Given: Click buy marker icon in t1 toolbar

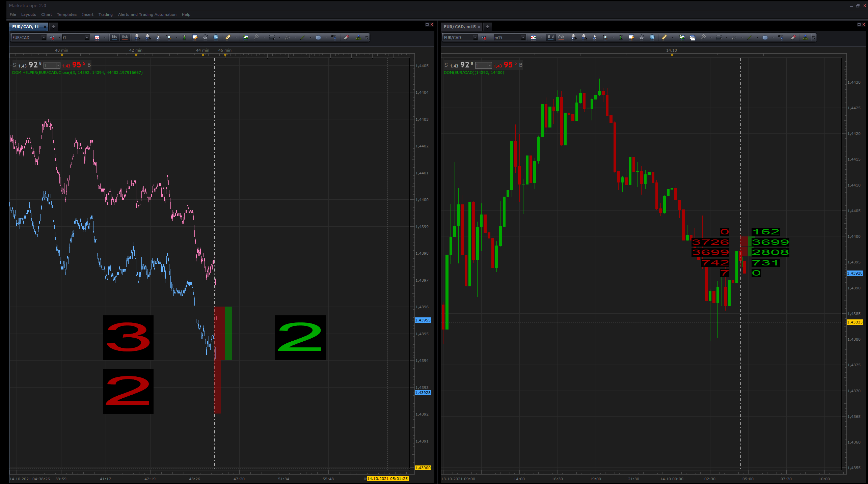Looking at the screenshot, I should pos(137,37).
